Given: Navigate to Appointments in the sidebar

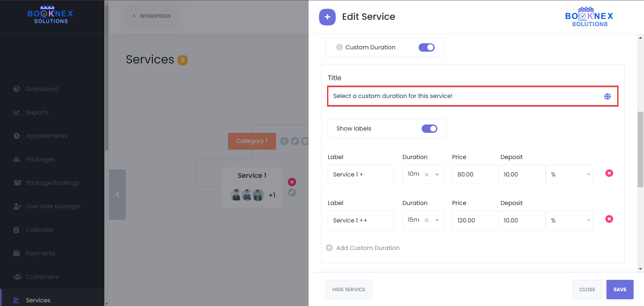Looking at the screenshot, I should pyautogui.click(x=46, y=136).
